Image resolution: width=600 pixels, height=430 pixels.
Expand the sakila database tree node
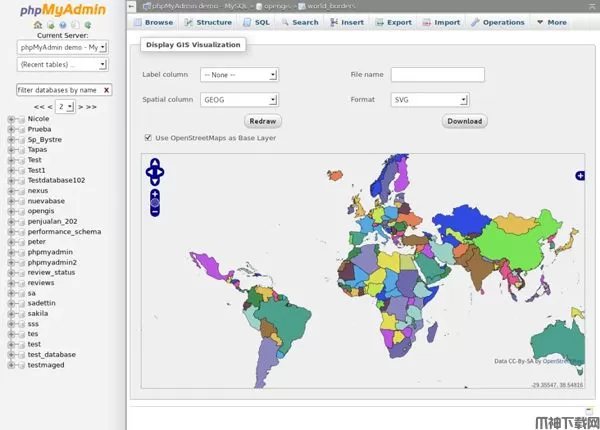11,313
